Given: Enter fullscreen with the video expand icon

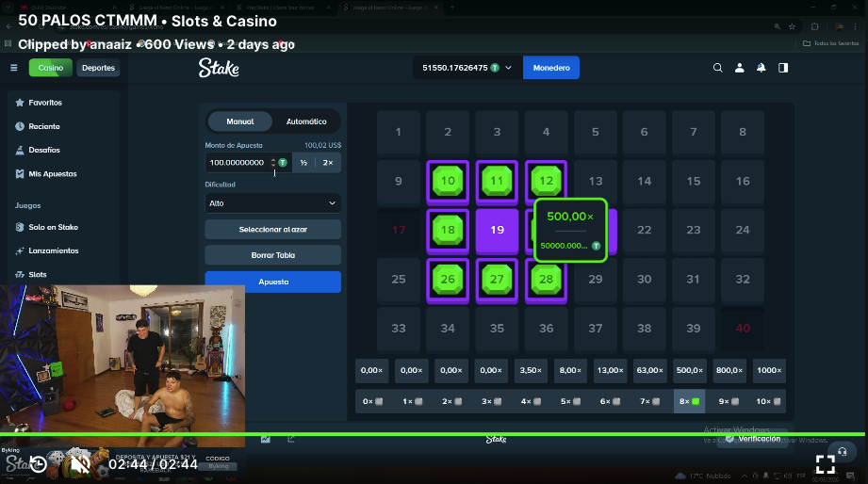Looking at the screenshot, I should click(825, 464).
